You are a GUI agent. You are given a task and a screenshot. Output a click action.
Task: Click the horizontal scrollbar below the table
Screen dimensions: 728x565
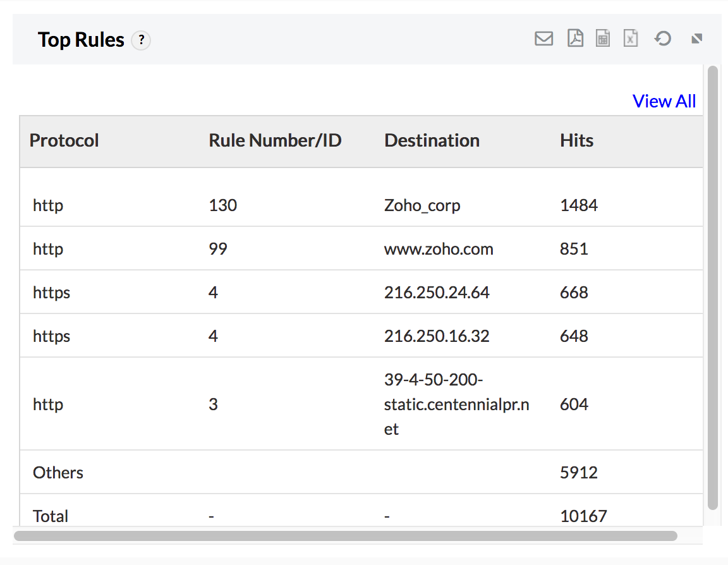[x=345, y=536]
